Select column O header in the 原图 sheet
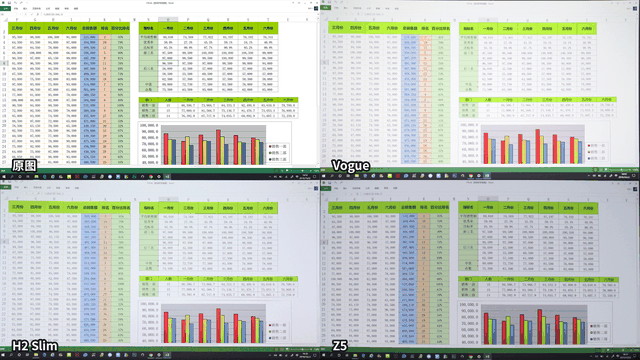The height and width of the screenshot is (360, 640). (x=168, y=20)
